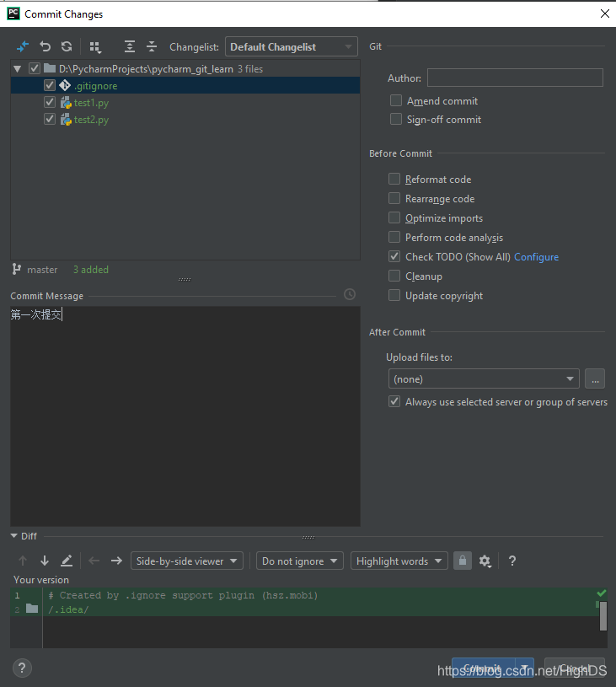Image resolution: width=616 pixels, height=687 pixels.
Task: Click the Cancel button
Action: pos(575,668)
